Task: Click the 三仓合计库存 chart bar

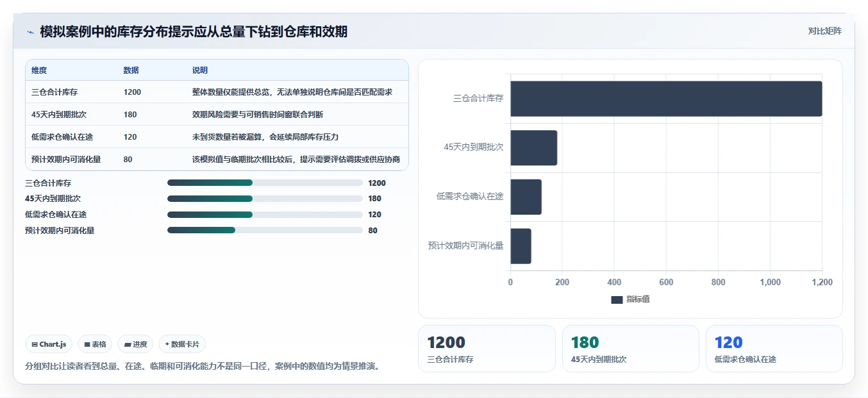Action: tap(666, 99)
